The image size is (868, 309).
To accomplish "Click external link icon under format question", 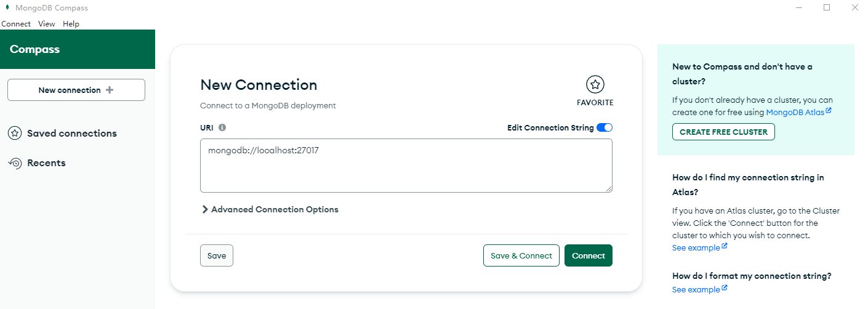I will point(725,288).
